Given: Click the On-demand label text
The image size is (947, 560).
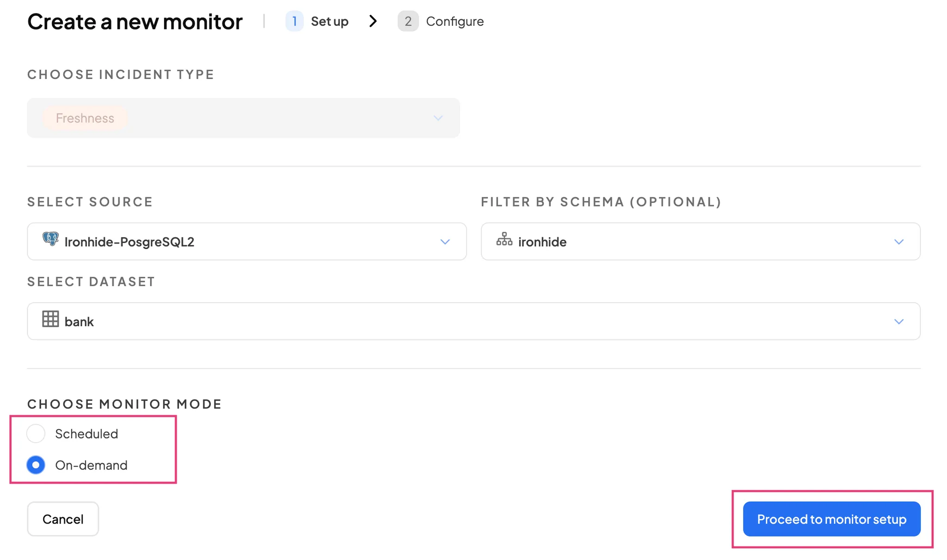Looking at the screenshot, I should (x=91, y=465).
